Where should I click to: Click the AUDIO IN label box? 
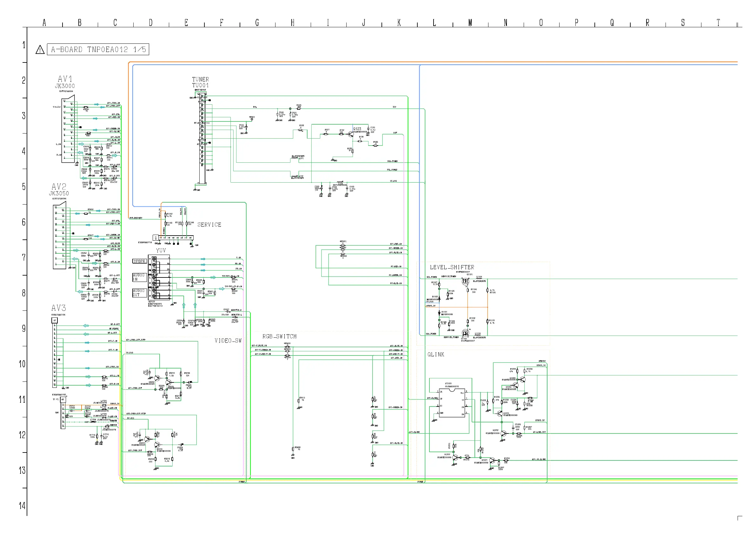point(139,277)
